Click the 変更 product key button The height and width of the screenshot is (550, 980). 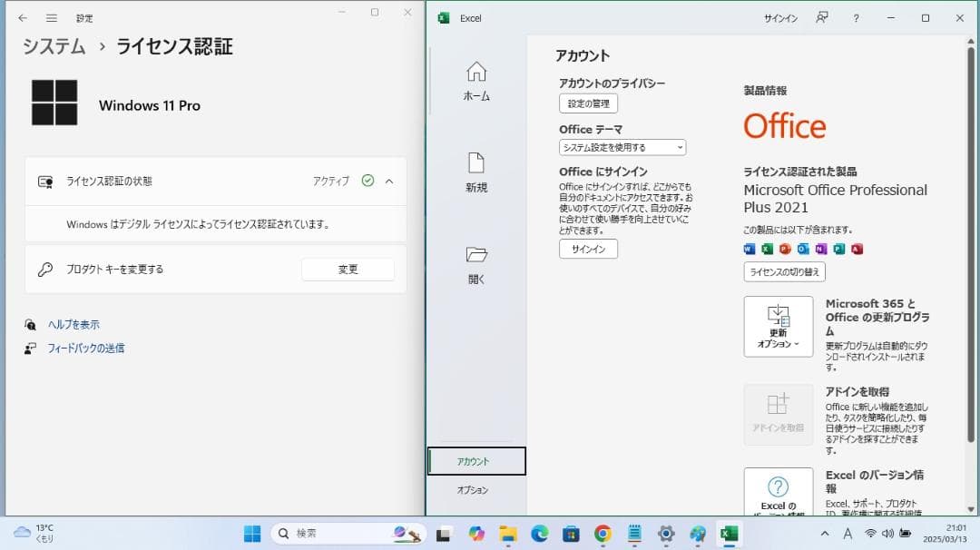tap(348, 270)
